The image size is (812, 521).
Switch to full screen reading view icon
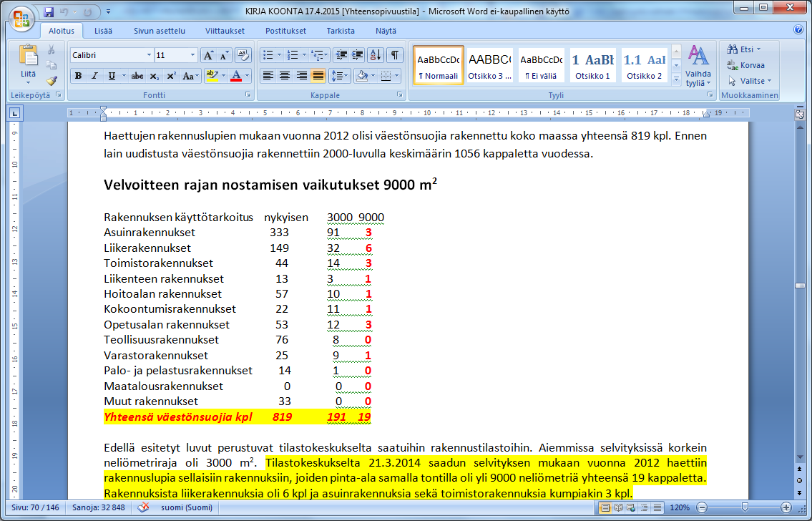(x=618, y=507)
